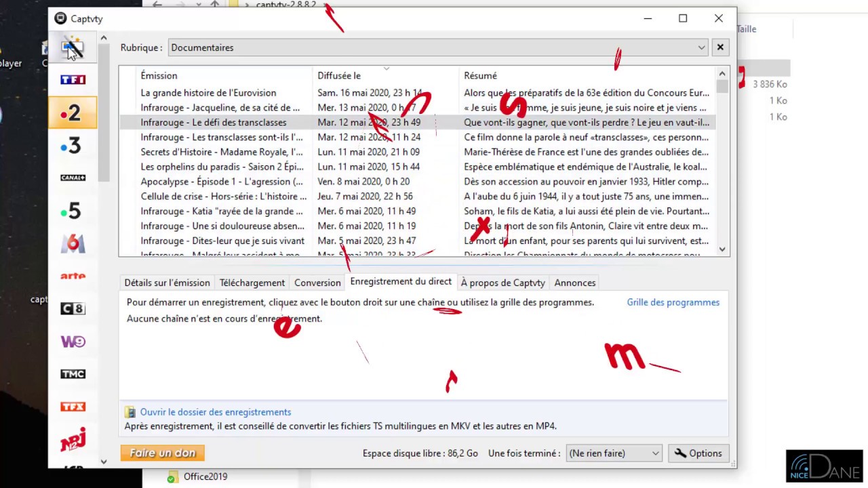Screen dimensions: 868x488
Task: Open the Enregistrement du direct tab
Action: pos(401,281)
